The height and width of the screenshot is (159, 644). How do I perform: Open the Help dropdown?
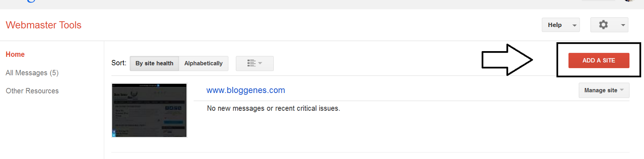(x=561, y=25)
